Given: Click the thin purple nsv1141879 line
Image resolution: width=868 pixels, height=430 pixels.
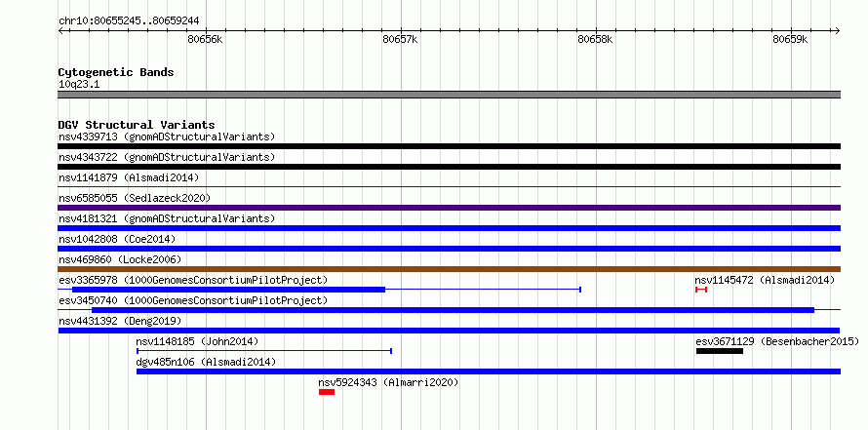Looking at the screenshot, I should tap(449, 187).
